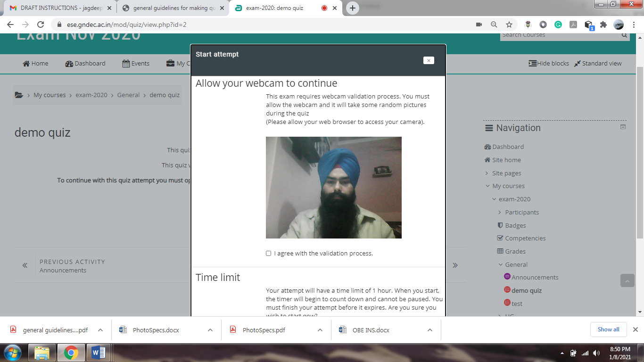Open Word from taskbar
Image resolution: width=644 pixels, height=362 pixels.
[98, 353]
